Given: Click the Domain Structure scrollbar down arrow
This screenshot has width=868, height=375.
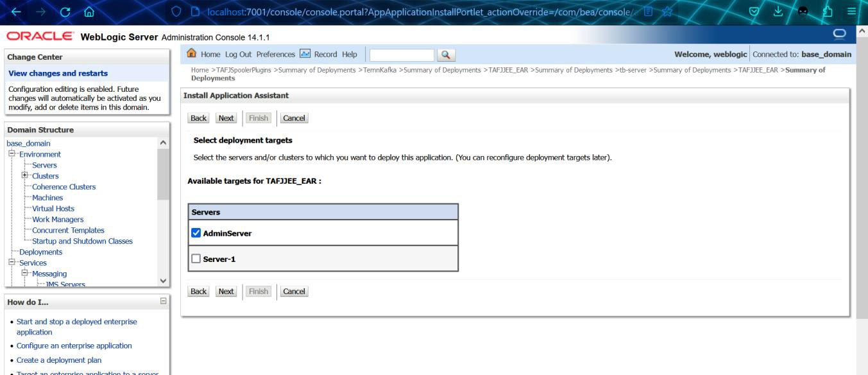Looking at the screenshot, I should coord(163,281).
